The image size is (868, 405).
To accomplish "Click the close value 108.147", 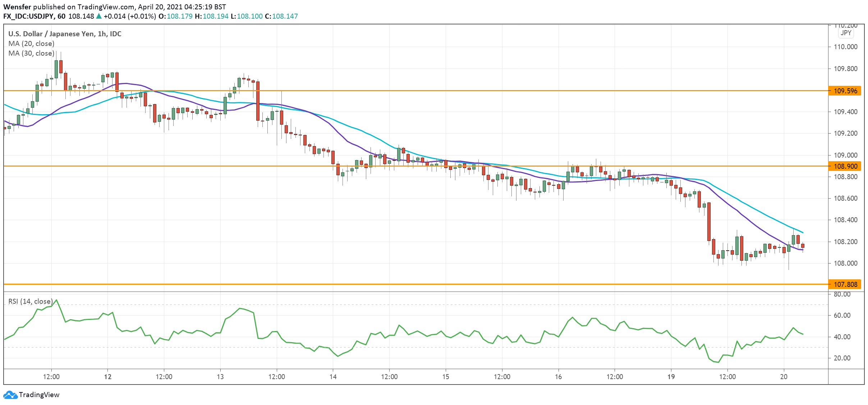I will click(x=285, y=16).
